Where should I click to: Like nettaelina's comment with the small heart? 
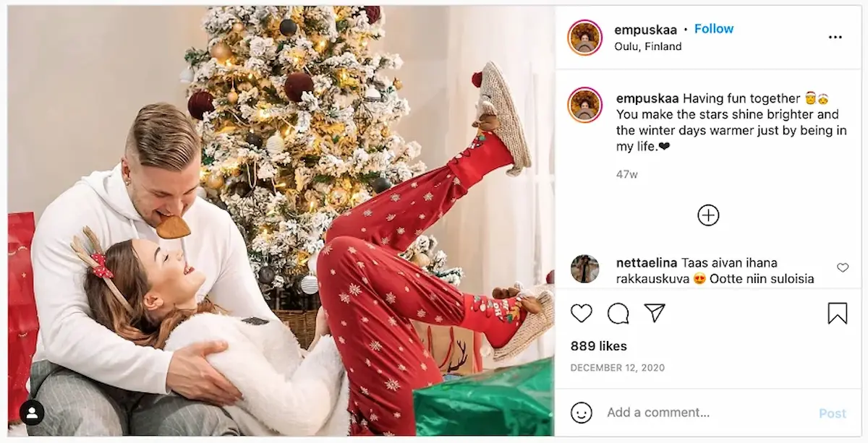tap(843, 267)
